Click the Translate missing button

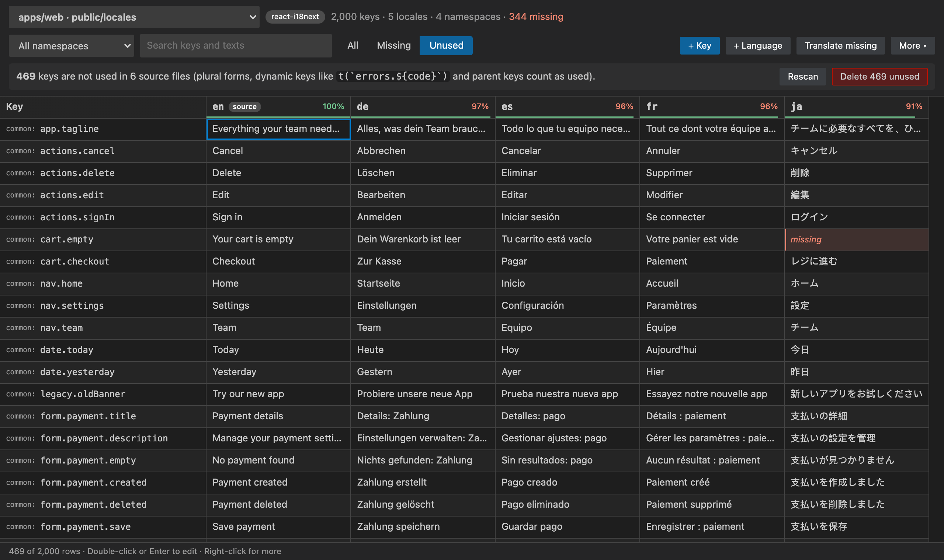(x=840, y=46)
